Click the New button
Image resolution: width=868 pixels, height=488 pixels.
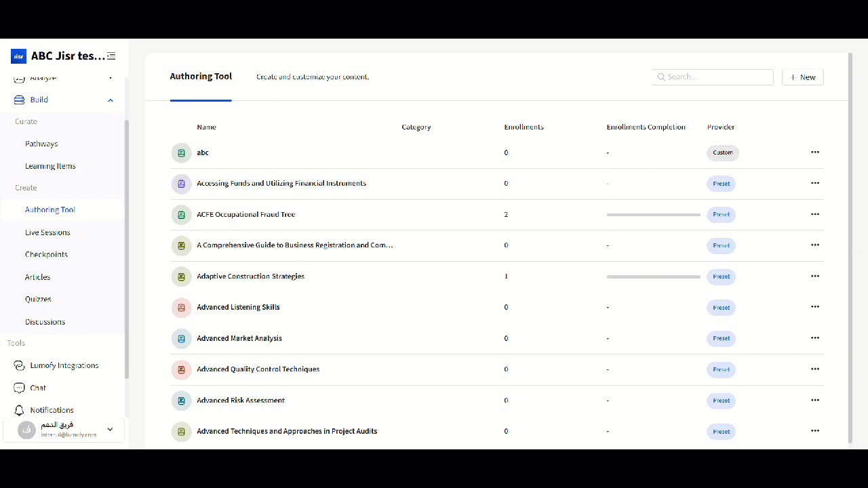tap(802, 77)
